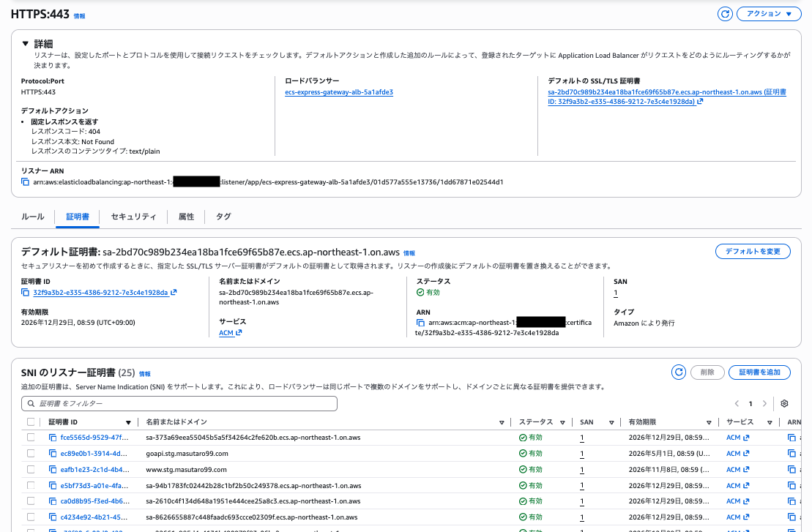This screenshot has height=532, width=812.
Task: Open the ステータス column filter dropdown
Action: 561,422
